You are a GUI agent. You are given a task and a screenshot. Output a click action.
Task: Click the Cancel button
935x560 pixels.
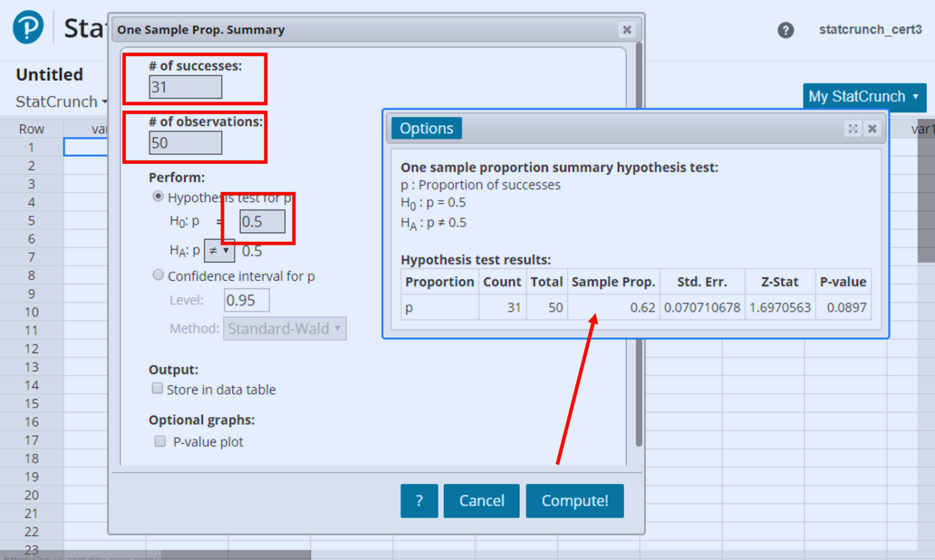pos(481,501)
